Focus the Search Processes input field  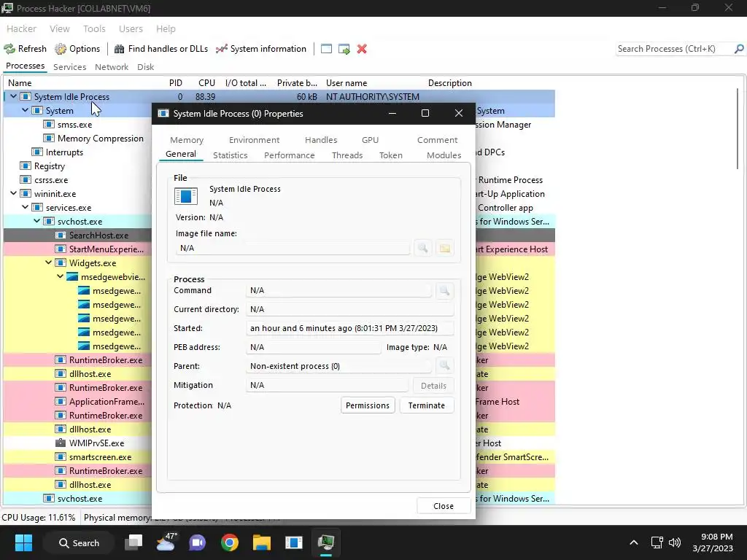click(x=673, y=49)
